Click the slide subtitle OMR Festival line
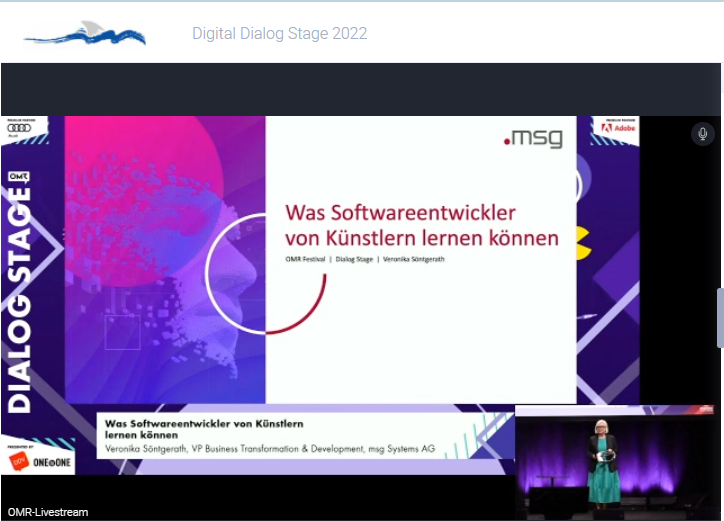The height and width of the screenshot is (521, 724). click(x=365, y=259)
